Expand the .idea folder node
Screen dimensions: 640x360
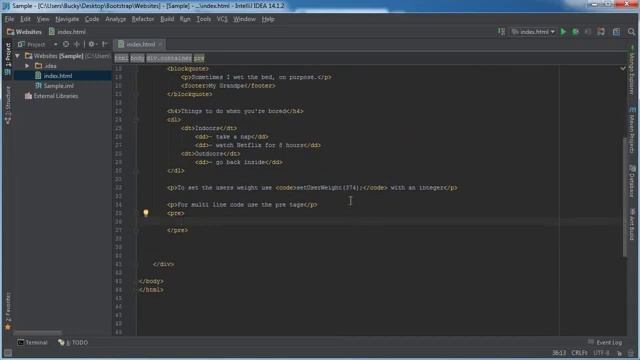pyautogui.click(x=27, y=66)
